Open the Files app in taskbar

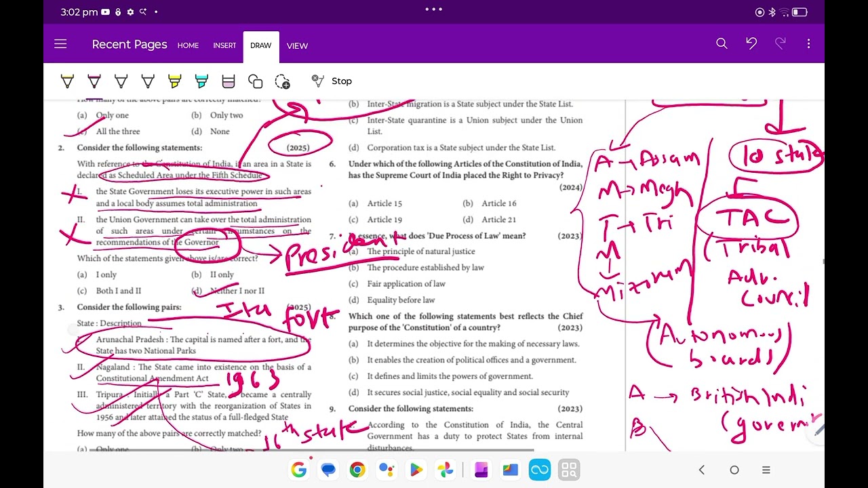coord(510,470)
